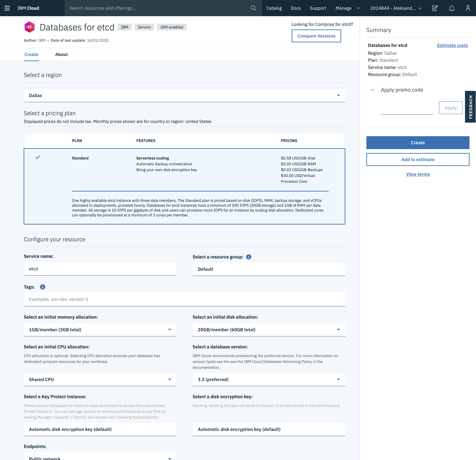This screenshot has width=476, height=460.
Task: View the resource group info tooltip
Action: pos(249,257)
